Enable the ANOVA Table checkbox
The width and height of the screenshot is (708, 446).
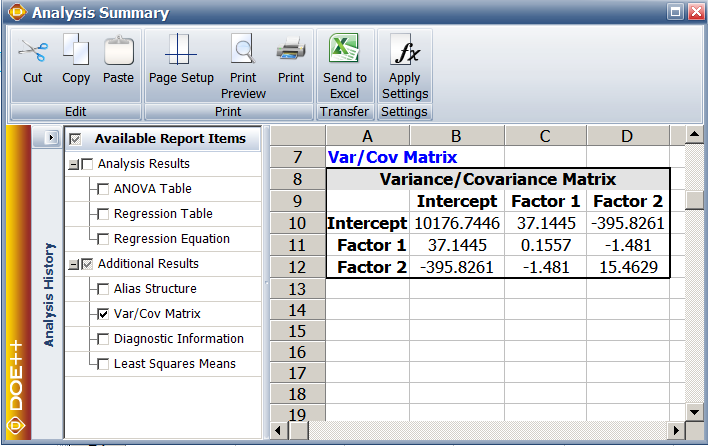pyautogui.click(x=103, y=189)
